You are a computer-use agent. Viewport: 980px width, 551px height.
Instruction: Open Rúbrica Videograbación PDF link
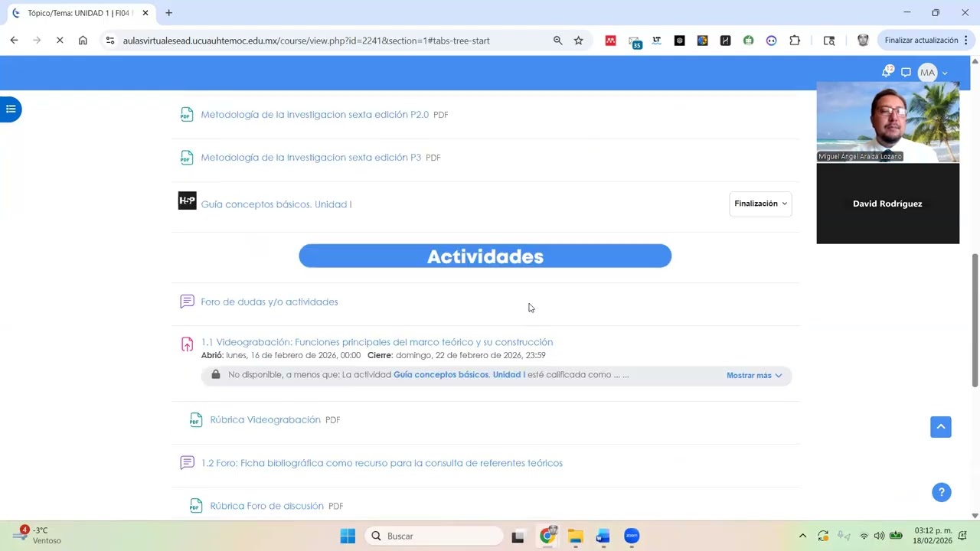point(266,419)
